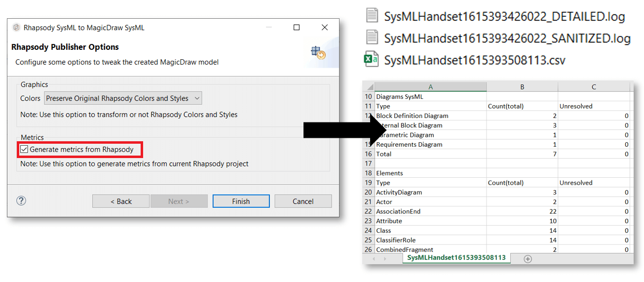Click the disabled Next button
644x282 pixels.
click(179, 201)
